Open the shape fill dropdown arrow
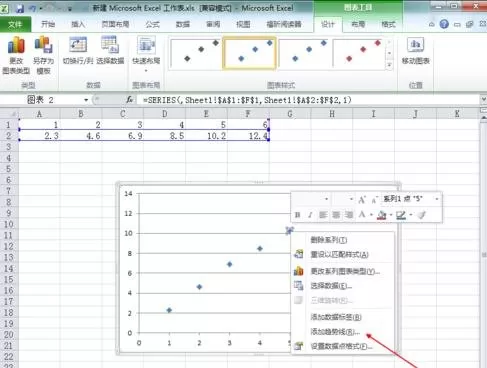 click(x=391, y=215)
